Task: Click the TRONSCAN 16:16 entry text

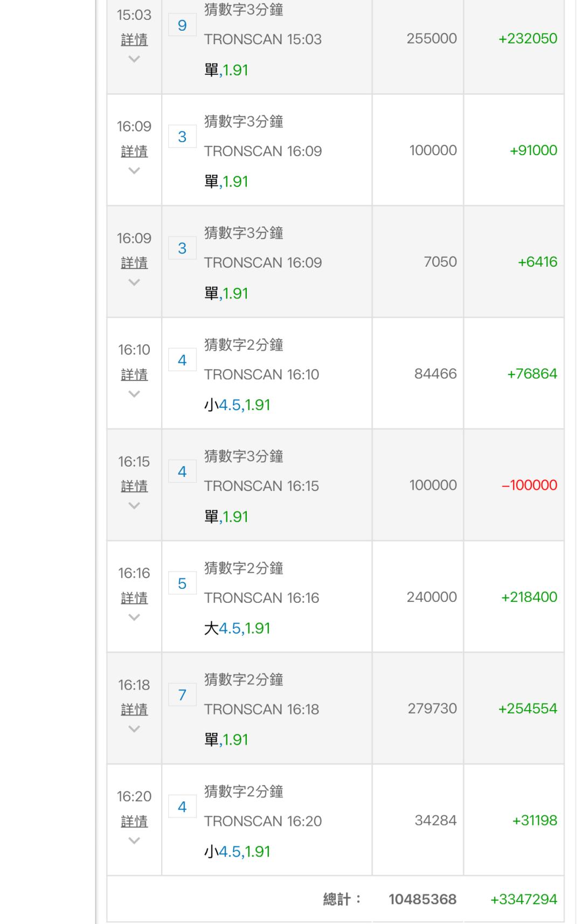Action: [x=261, y=598]
